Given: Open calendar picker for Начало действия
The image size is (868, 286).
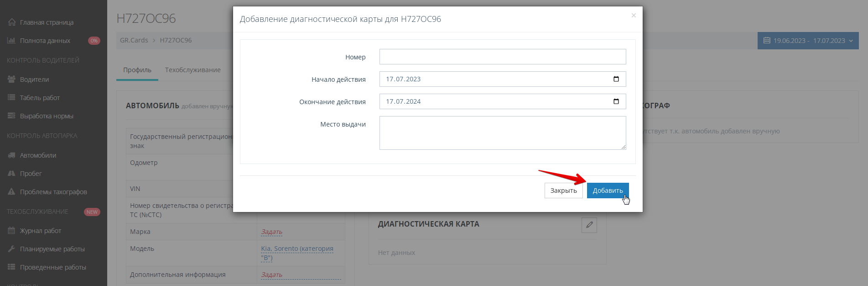Looking at the screenshot, I should 616,79.
